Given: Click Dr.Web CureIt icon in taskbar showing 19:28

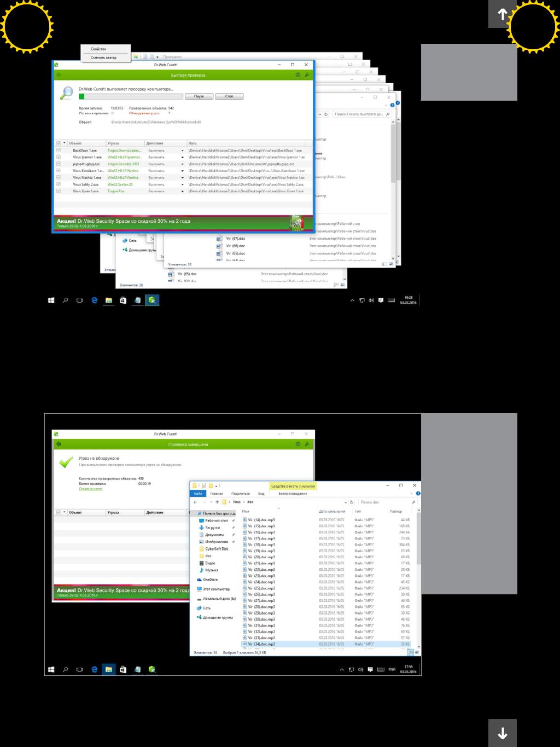Looking at the screenshot, I should 152,300.
